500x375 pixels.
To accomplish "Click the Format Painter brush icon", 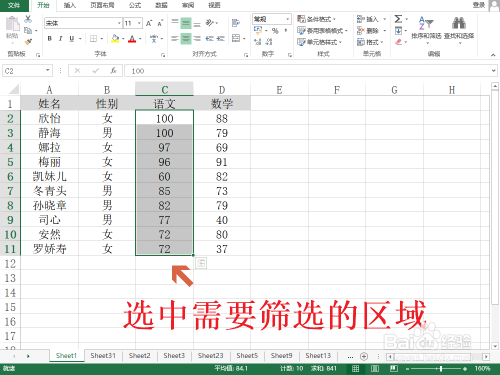I will click(28, 42).
